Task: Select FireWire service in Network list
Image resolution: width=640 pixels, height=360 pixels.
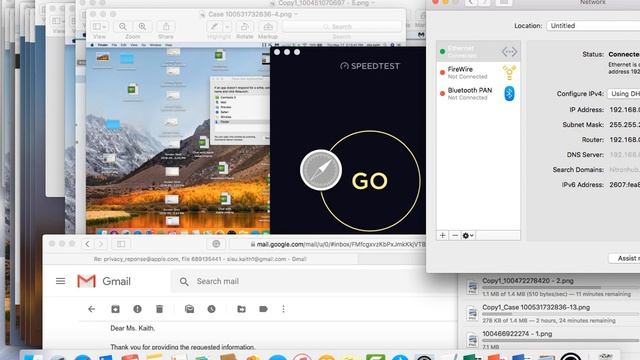Action: click(x=478, y=72)
